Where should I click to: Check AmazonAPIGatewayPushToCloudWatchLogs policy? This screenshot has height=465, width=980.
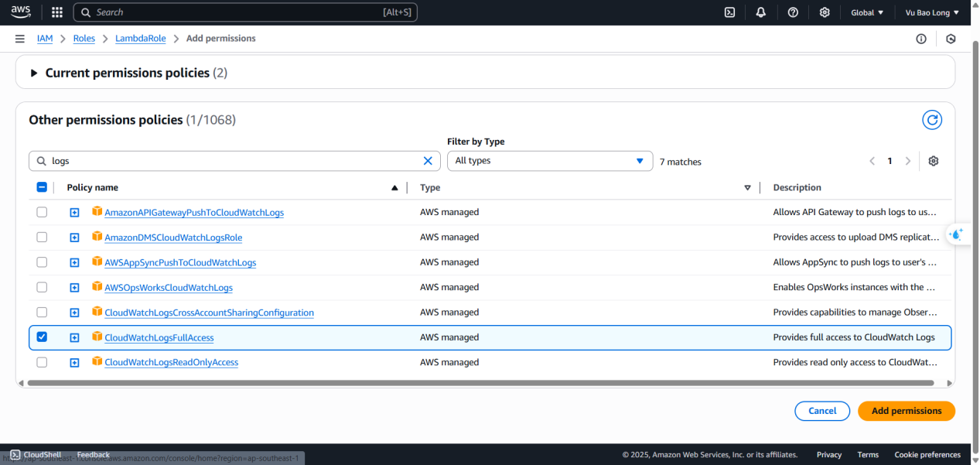42,212
